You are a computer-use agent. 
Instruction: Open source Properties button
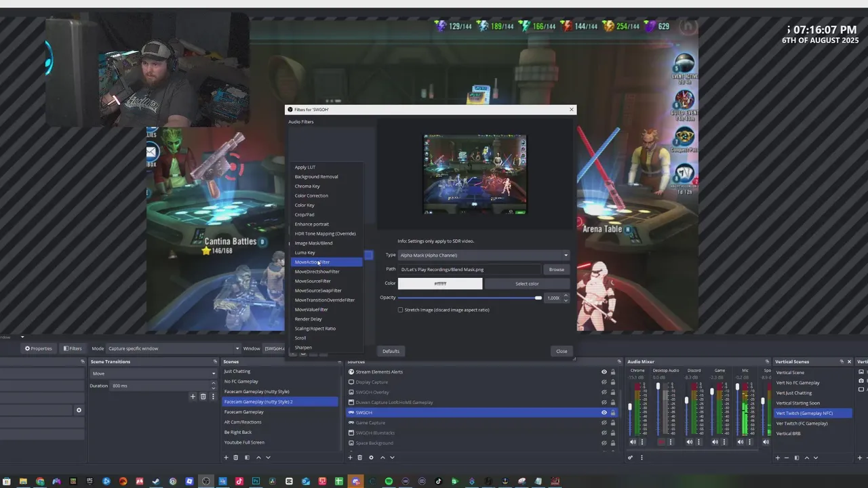(39, 348)
